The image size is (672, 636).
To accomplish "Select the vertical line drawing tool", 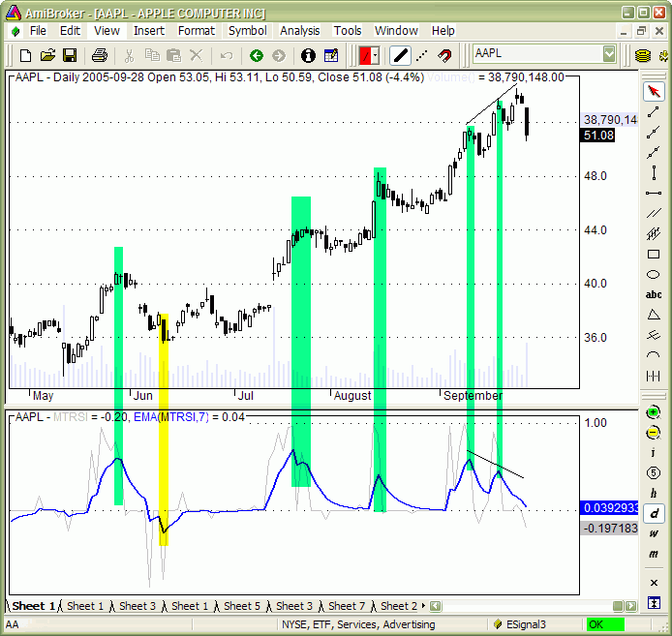I will tap(654, 172).
